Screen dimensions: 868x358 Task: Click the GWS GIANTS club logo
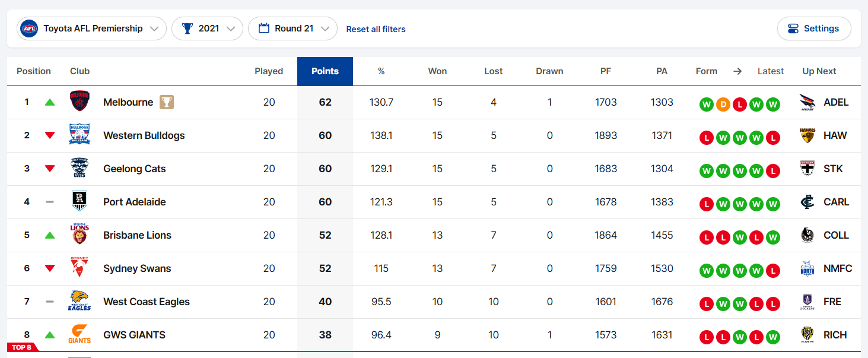(x=80, y=335)
